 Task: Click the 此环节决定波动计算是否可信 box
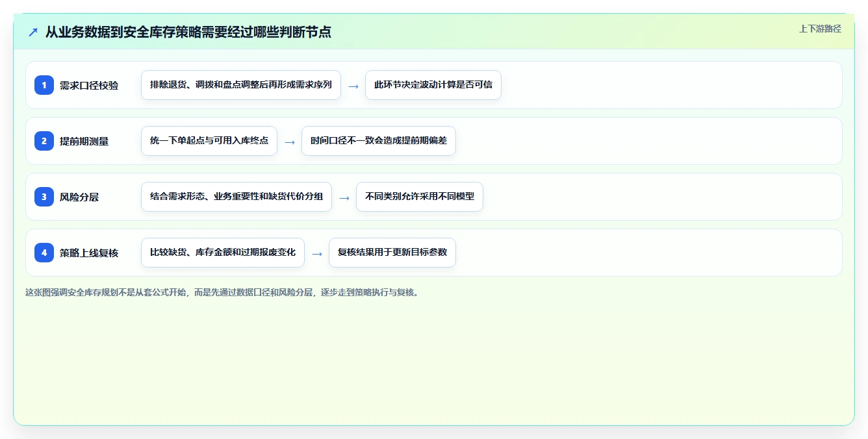pyautogui.click(x=433, y=85)
